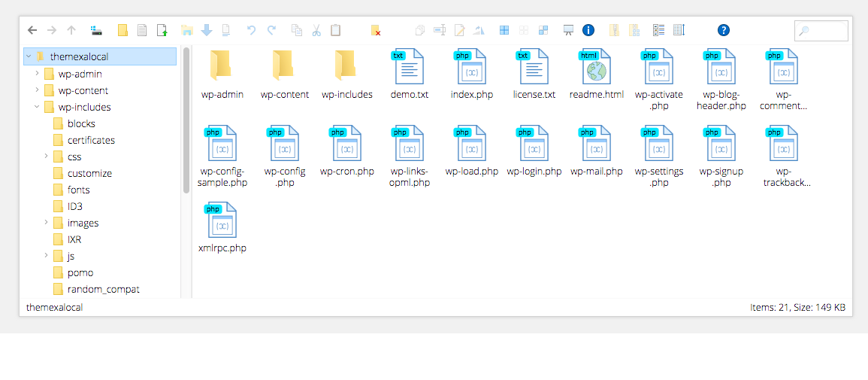The height and width of the screenshot is (380, 868).
Task: Click the forward navigation arrow
Action: tap(52, 30)
